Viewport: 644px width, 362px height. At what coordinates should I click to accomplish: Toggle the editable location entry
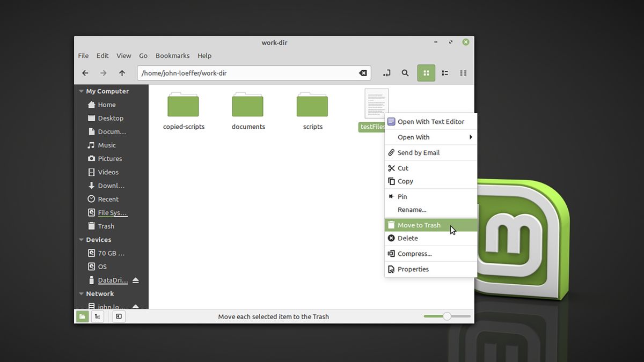pyautogui.click(x=386, y=72)
